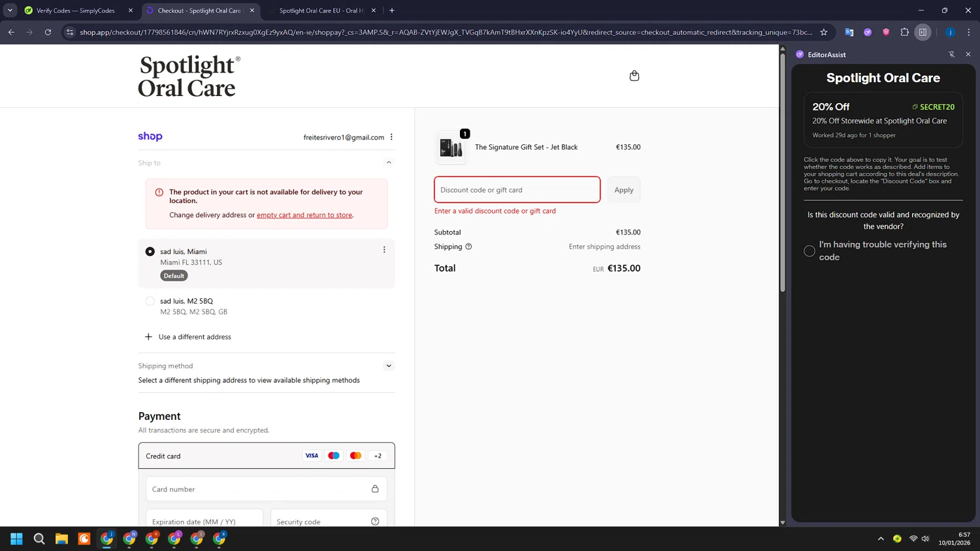Open the Chrome profile avatar

950,32
